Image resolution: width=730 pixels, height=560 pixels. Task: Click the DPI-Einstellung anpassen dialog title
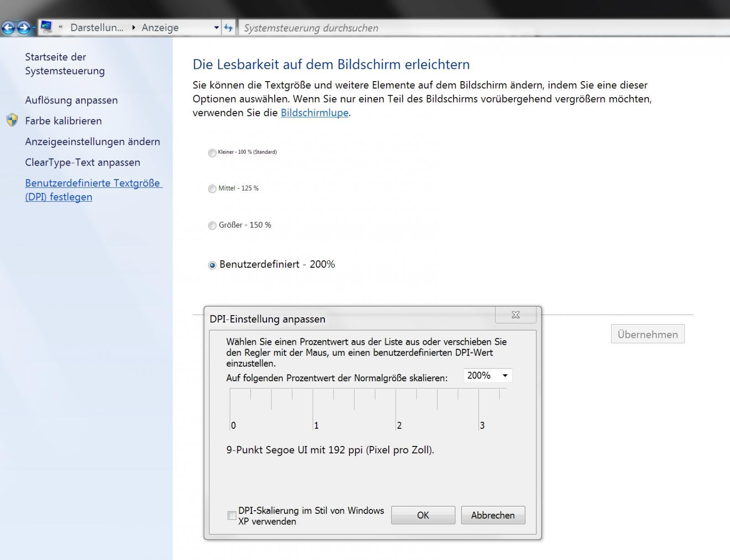click(267, 319)
